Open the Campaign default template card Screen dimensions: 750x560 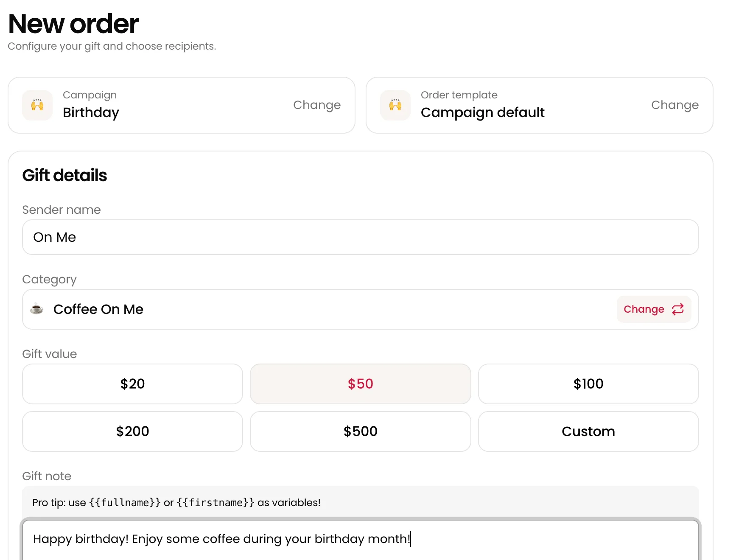point(540,105)
